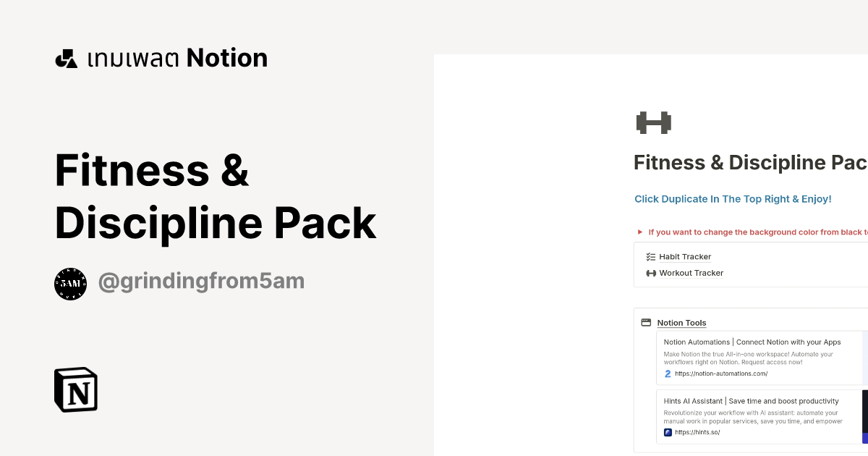Click the Notion Automations favicon
Screen dimensions: 868x456
(668, 373)
